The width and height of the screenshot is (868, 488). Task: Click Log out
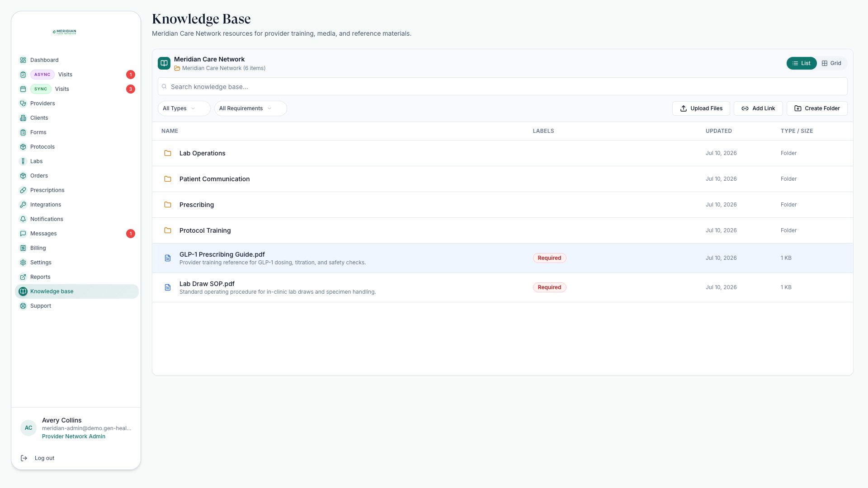pos(44,458)
